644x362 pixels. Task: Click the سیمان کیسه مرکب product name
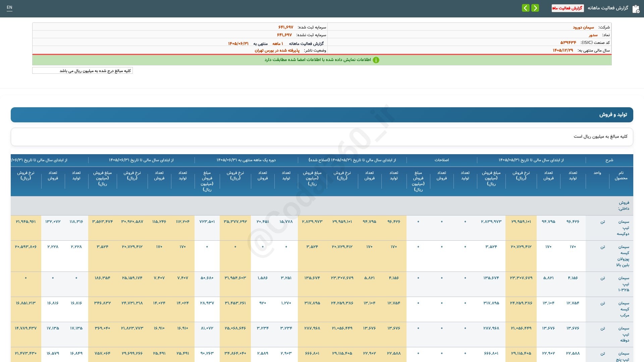(624, 309)
